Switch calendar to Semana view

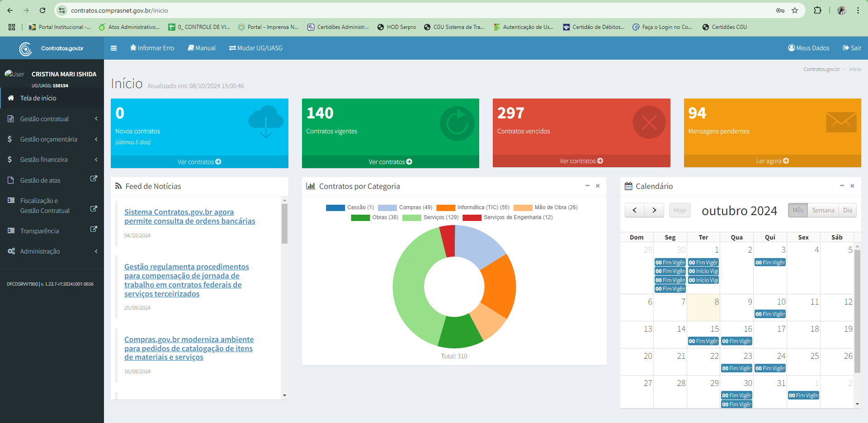pyautogui.click(x=823, y=210)
